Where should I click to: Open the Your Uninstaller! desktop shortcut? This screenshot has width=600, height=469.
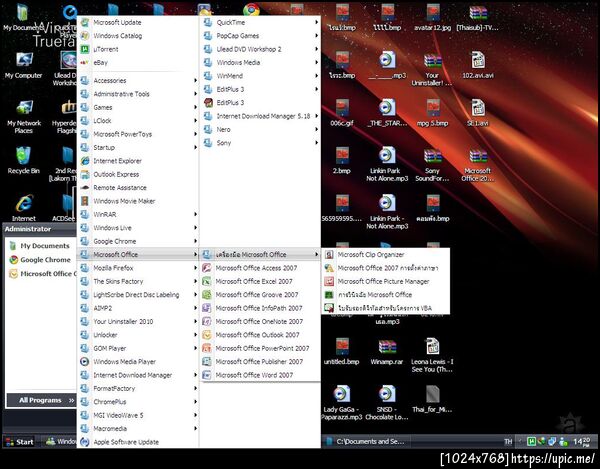(432, 69)
